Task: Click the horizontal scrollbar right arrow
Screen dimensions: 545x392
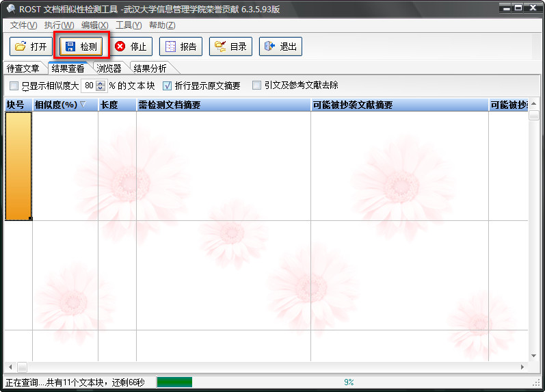Action: [522, 367]
